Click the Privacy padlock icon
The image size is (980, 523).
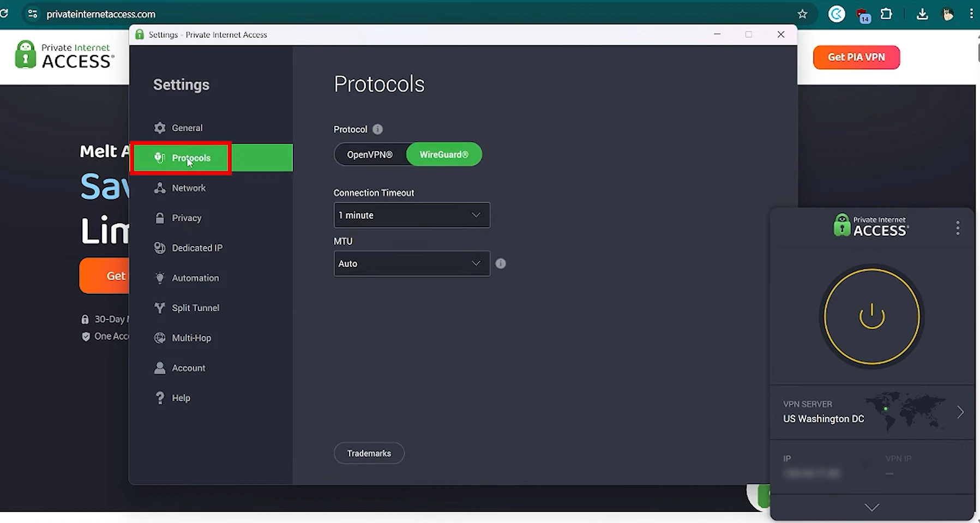tap(160, 218)
